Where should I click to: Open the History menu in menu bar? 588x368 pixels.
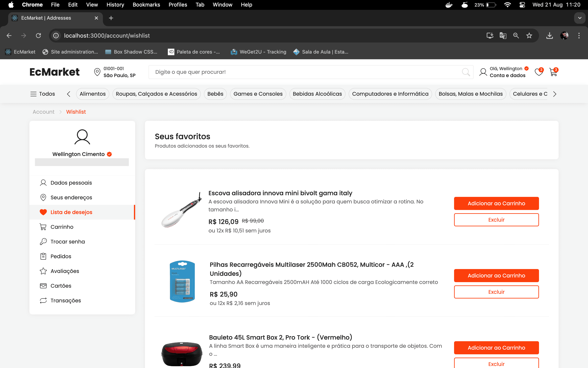point(115,5)
